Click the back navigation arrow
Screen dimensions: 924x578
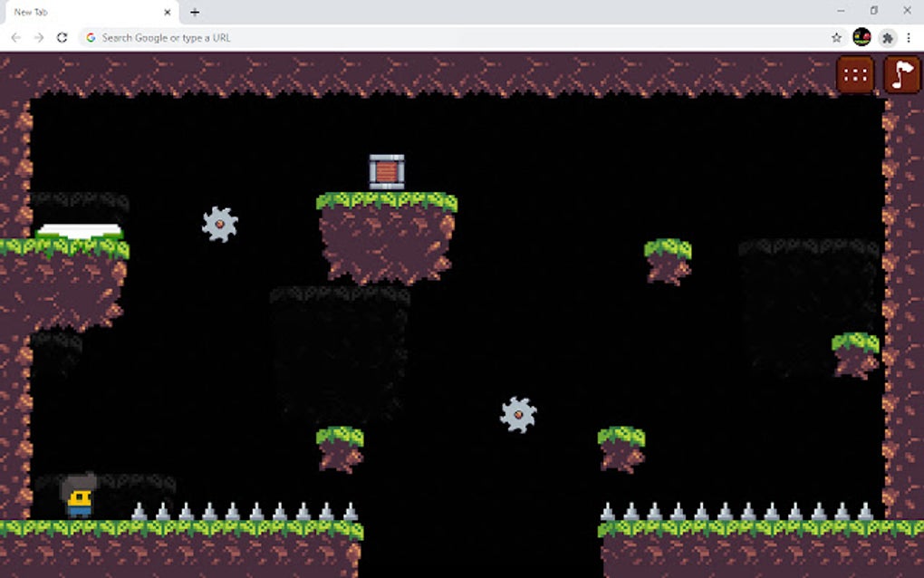pos(16,38)
